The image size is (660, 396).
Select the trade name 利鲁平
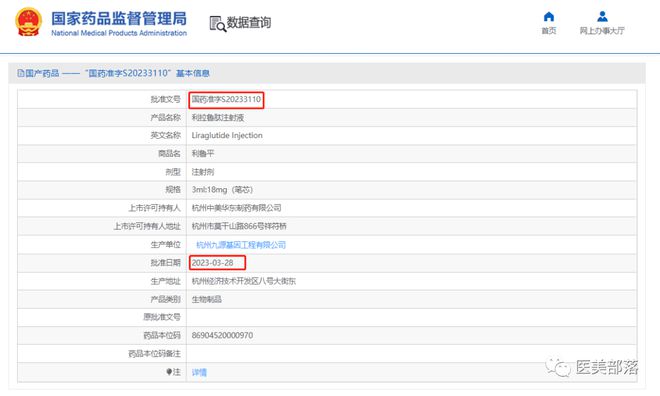point(203,154)
